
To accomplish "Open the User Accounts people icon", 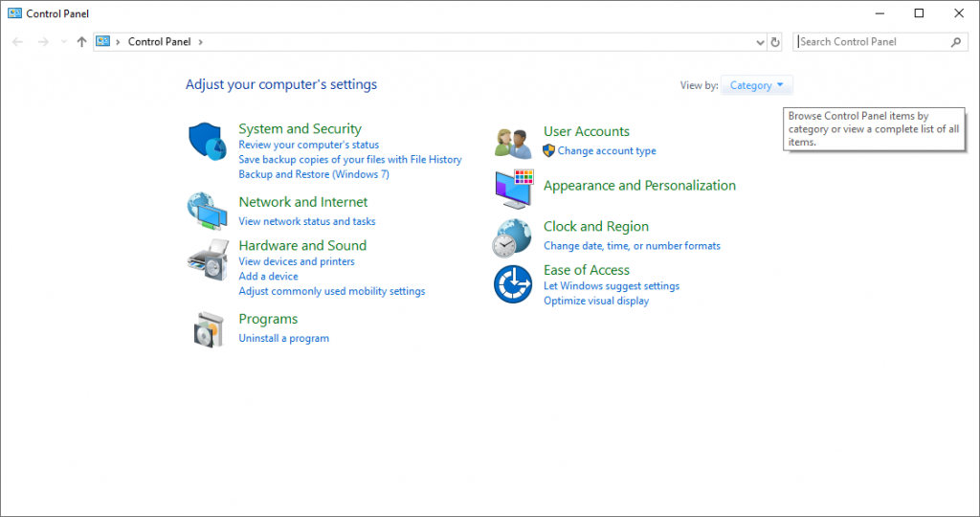I will 513,144.
